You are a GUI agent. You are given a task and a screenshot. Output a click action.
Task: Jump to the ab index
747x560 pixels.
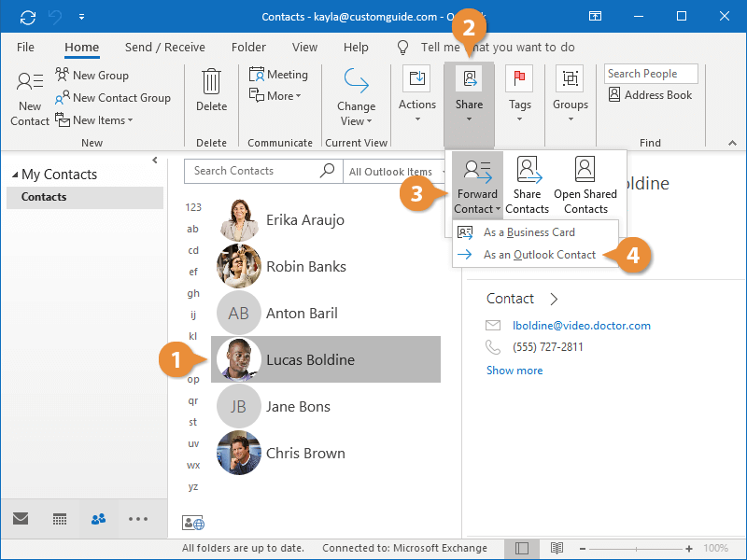(x=193, y=229)
